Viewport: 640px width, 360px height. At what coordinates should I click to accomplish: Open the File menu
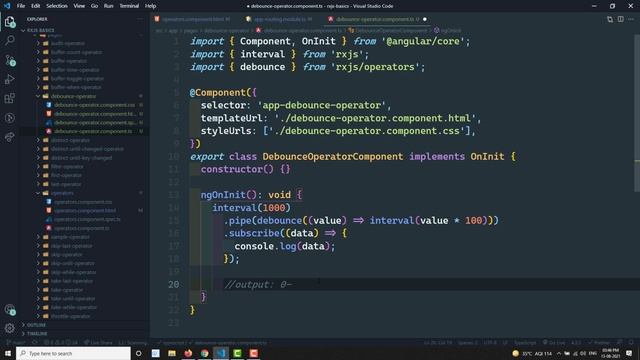(x=21, y=6)
